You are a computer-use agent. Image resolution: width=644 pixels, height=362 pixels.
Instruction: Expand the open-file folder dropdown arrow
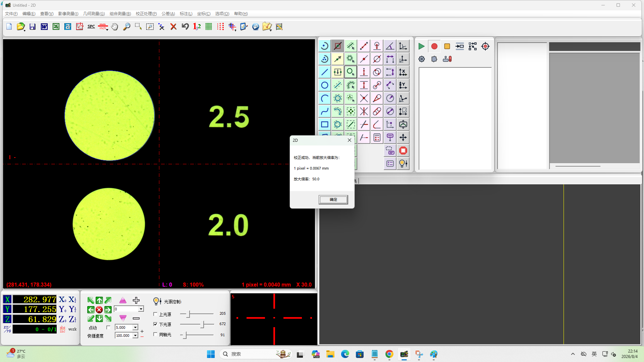(x=25, y=30)
